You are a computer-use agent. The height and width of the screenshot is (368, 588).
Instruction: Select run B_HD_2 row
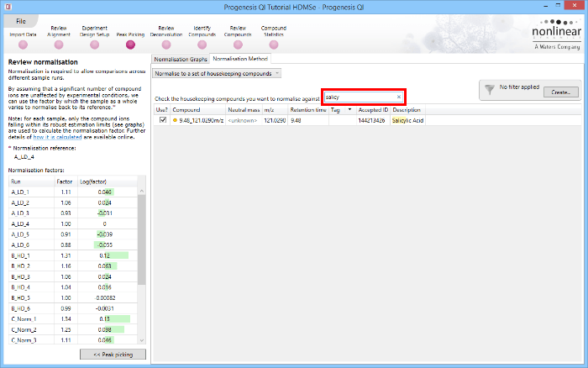tap(73, 266)
